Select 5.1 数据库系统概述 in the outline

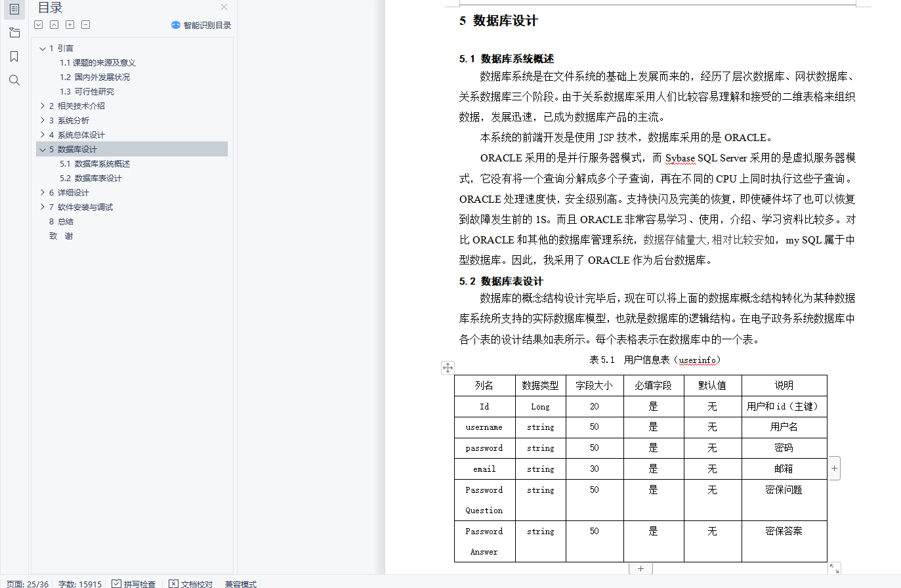pos(95,164)
